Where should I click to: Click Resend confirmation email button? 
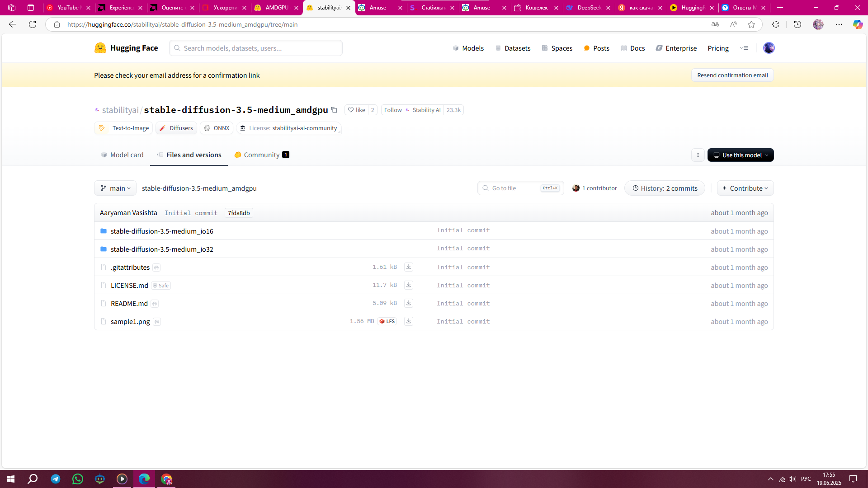tap(732, 75)
